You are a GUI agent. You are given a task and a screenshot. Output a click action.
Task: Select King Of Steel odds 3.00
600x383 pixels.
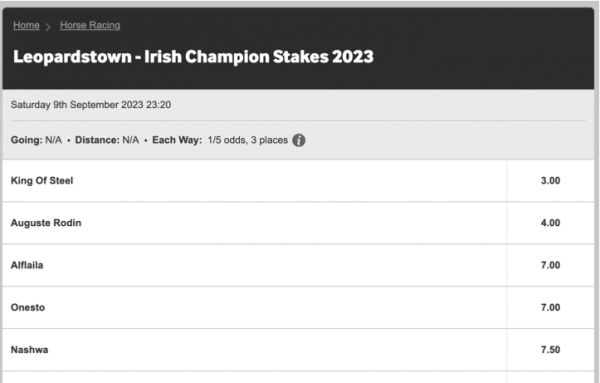coord(550,181)
